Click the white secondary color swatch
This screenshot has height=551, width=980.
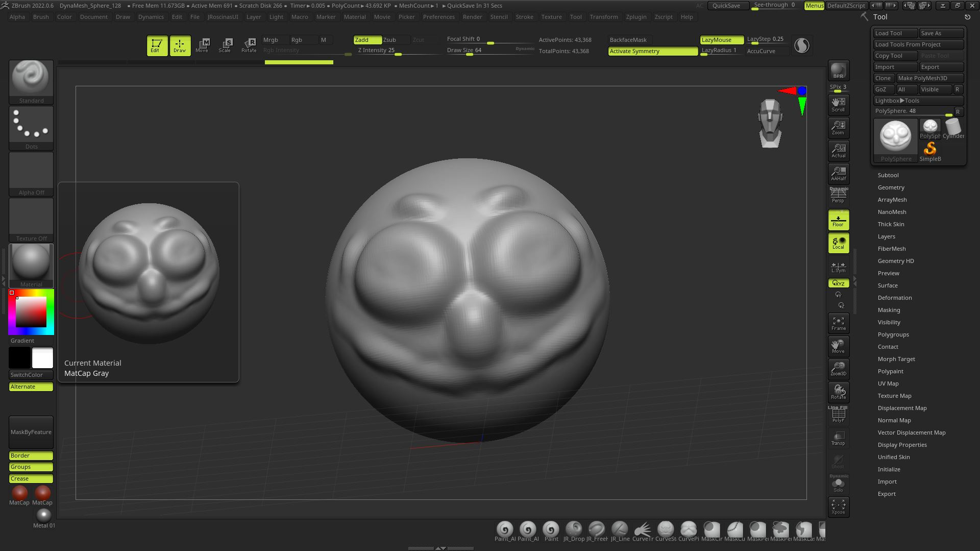pyautogui.click(x=42, y=358)
